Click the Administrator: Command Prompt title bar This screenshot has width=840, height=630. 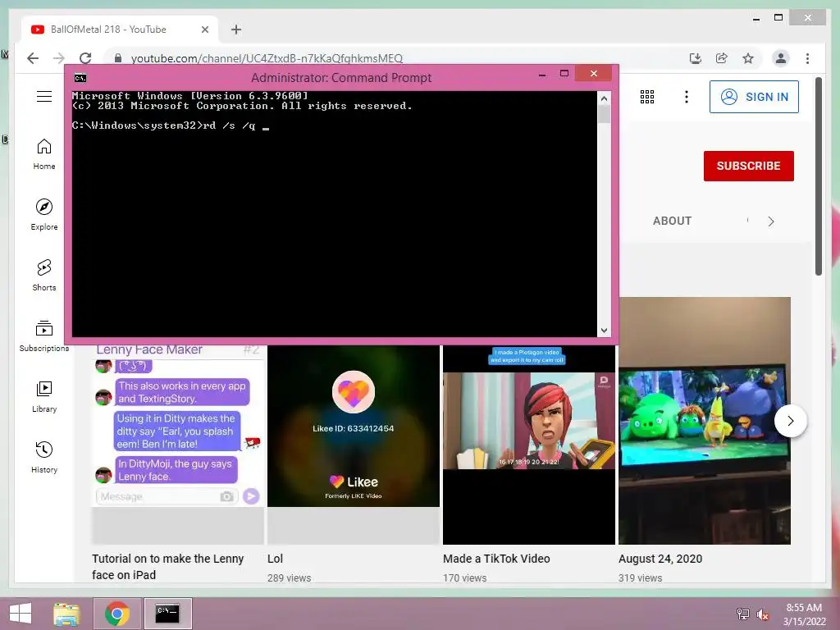click(341, 78)
